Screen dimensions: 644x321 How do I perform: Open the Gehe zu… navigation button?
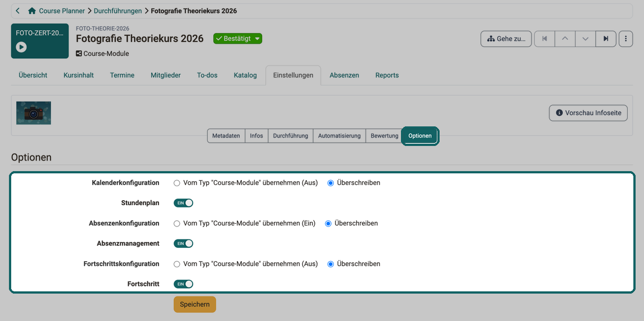(x=506, y=39)
